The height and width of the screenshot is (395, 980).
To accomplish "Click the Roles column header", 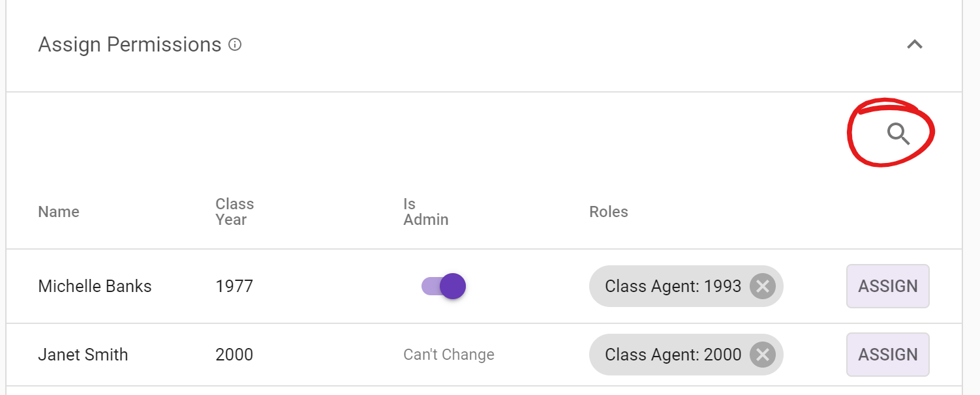I will [608, 212].
